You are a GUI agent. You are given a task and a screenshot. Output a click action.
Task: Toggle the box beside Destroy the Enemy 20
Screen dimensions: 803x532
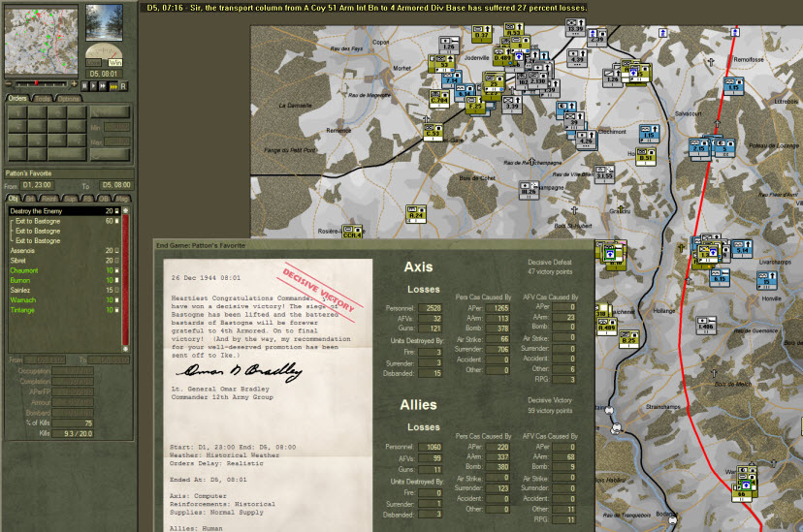click(116, 210)
